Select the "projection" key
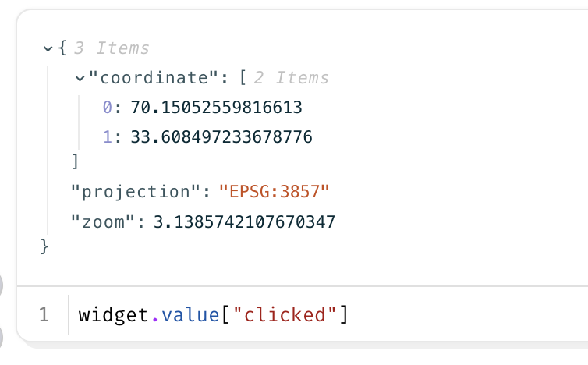Viewport: 588px width, 365px height. (x=136, y=192)
